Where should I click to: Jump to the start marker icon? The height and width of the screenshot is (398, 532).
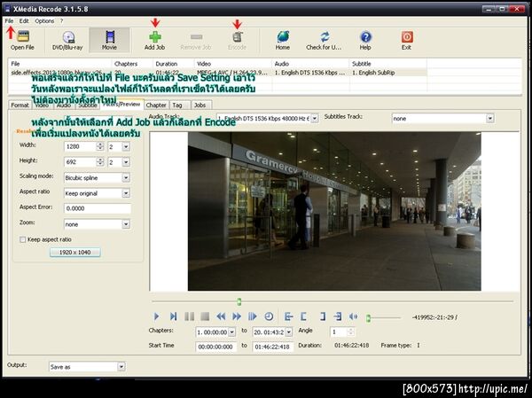288,316
